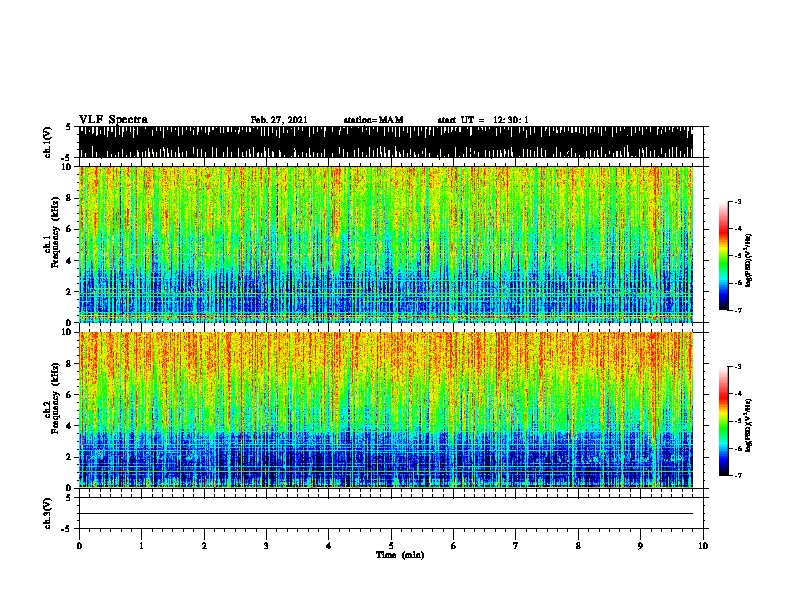Select the "ch.1 Frequency (kHz)" axis label

coord(51,232)
